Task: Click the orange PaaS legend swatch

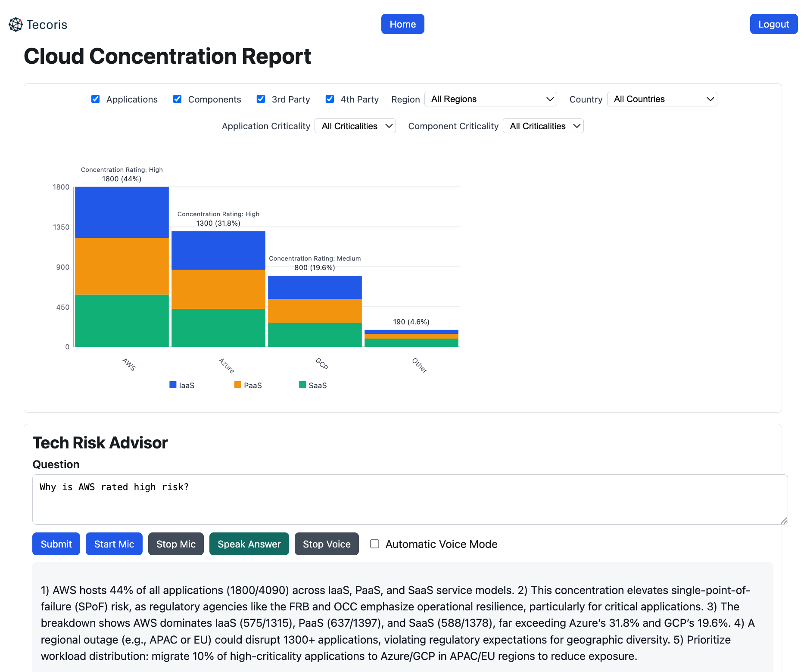Action: 237,385
